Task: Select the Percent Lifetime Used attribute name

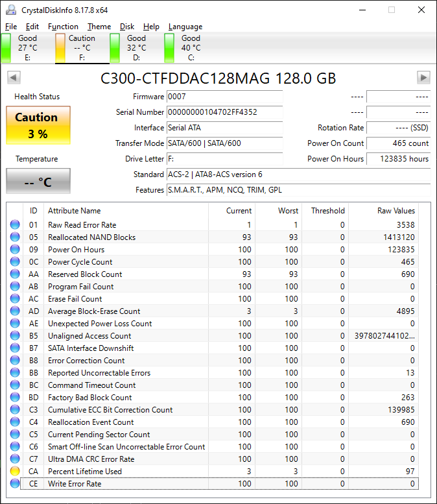Action: pyautogui.click(x=85, y=471)
